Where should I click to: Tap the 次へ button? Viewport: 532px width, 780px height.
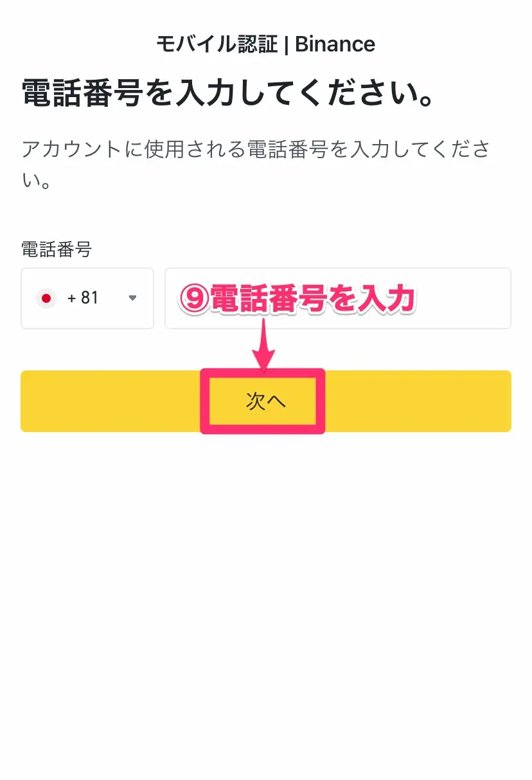266,401
